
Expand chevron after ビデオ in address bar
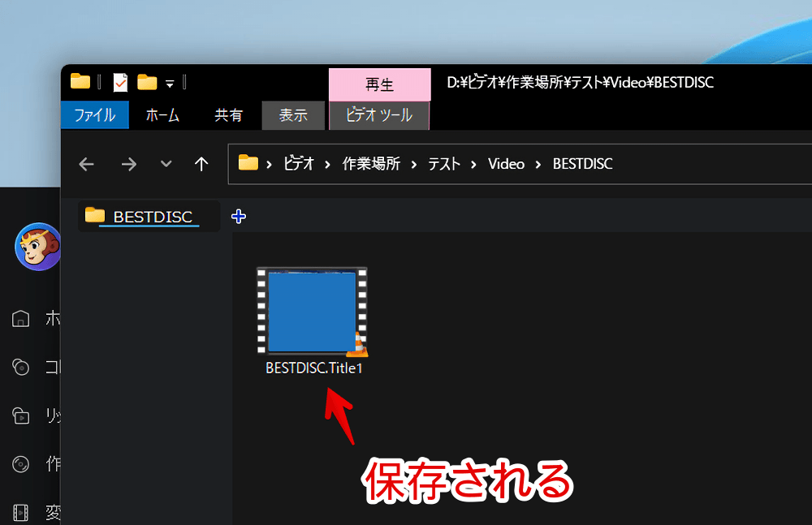tap(327, 165)
